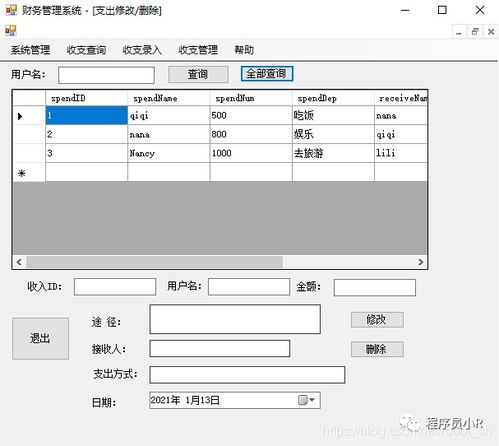The image size is (499, 446).
Task: Open the 收支管理 menu
Action: tap(198, 50)
